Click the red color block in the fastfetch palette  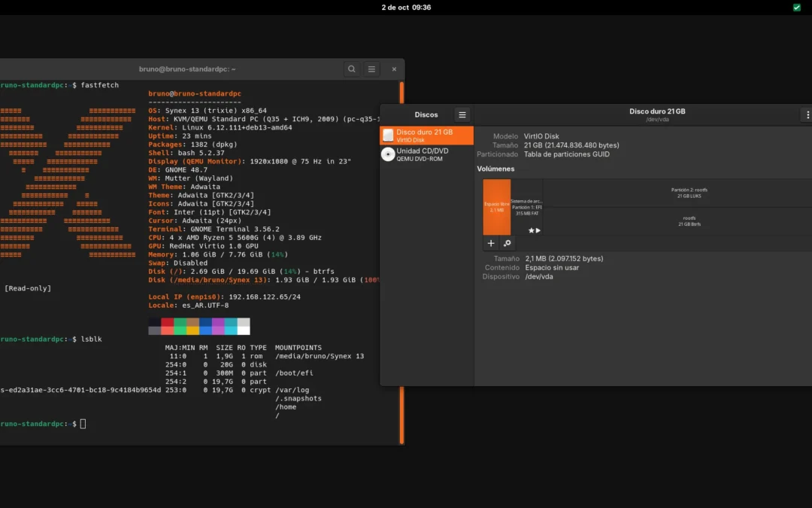click(x=167, y=322)
